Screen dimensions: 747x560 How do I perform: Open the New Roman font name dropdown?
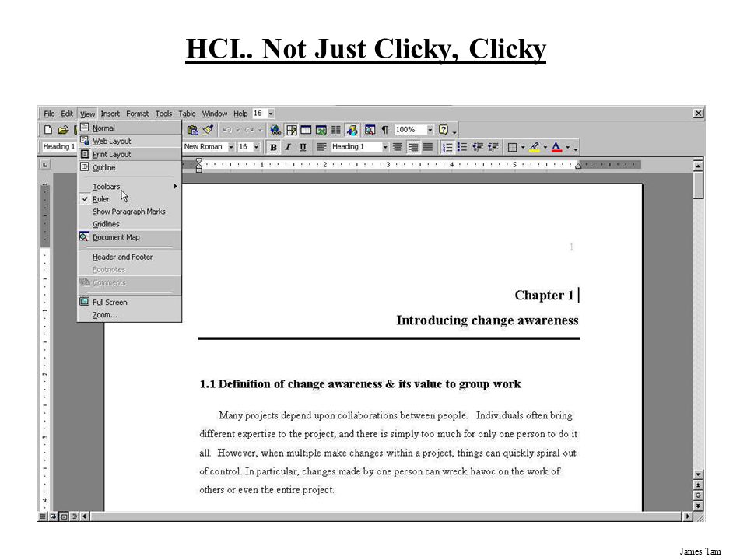coord(231,147)
